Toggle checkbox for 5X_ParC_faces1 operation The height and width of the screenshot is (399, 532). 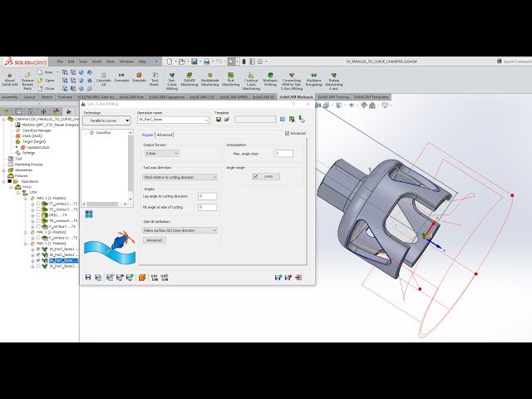pos(38,249)
